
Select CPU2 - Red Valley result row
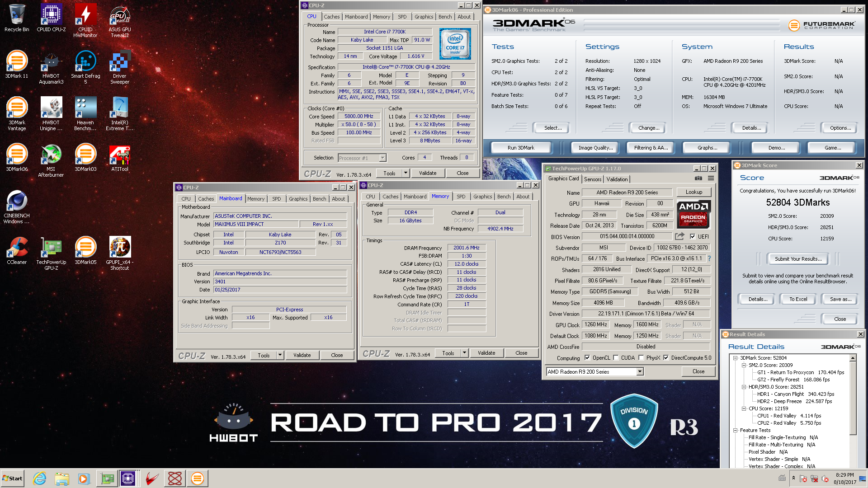789,423
